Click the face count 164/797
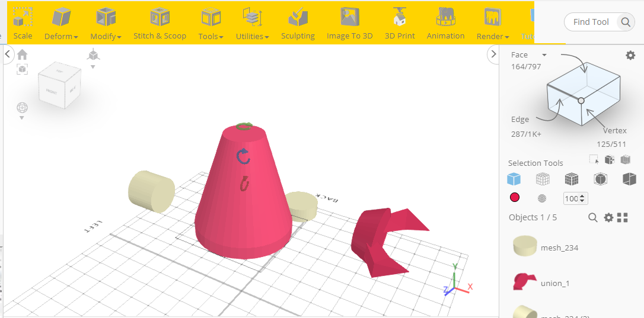644x318 pixels. pos(526,66)
